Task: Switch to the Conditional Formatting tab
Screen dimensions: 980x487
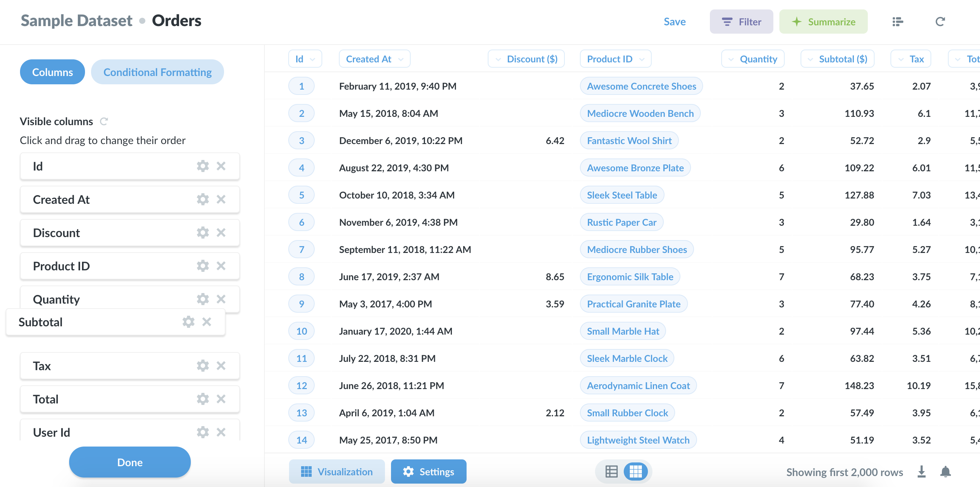Action: coord(157,72)
